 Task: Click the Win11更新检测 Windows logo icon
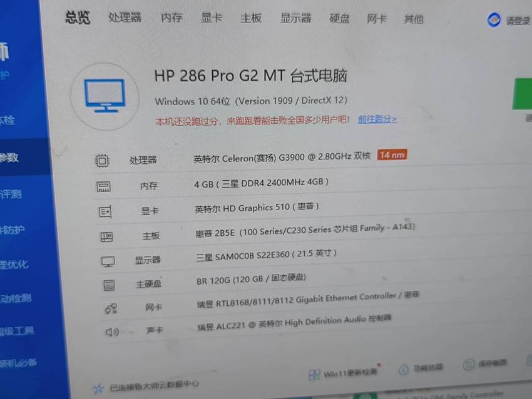314,374
